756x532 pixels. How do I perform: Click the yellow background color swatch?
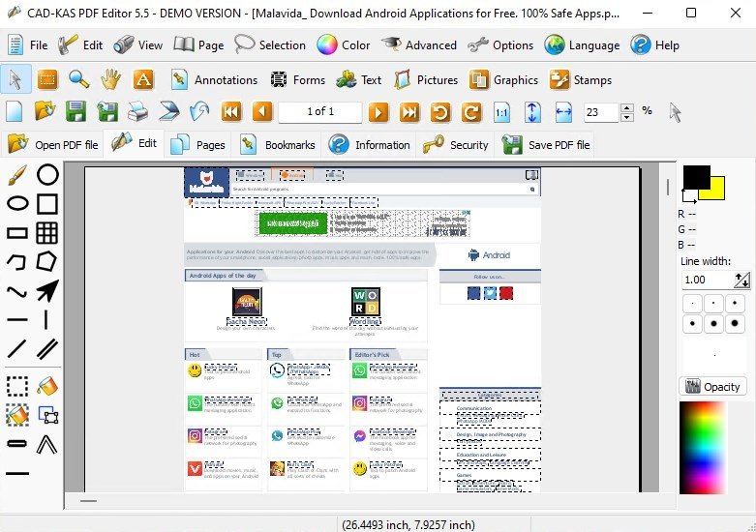[717, 192]
